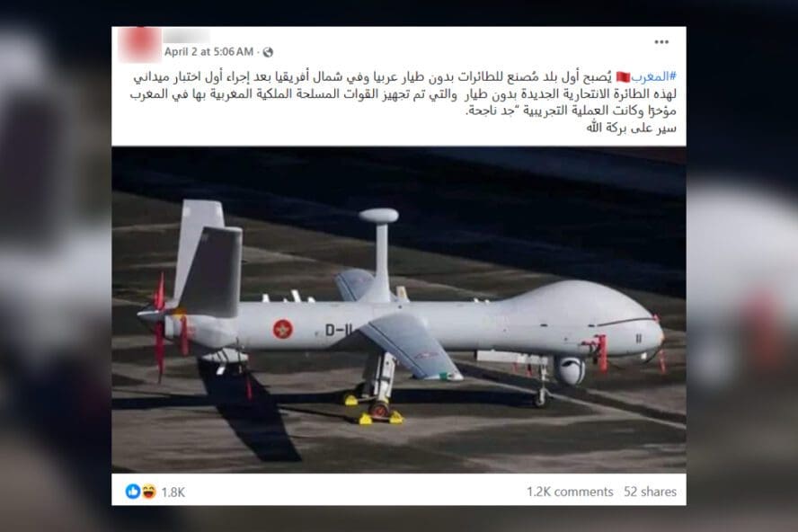The width and height of the screenshot is (798, 532).
Task: Click the globe Public audience icon
Action: [268, 52]
